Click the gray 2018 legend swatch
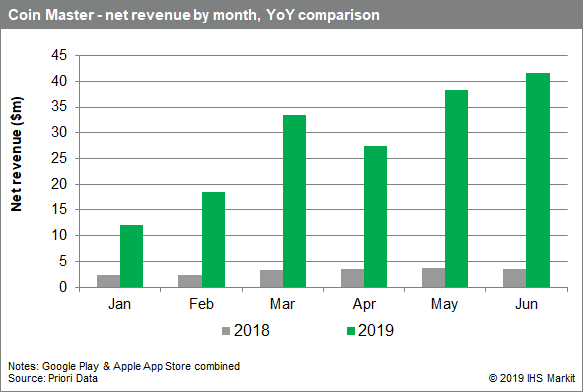 (x=226, y=331)
